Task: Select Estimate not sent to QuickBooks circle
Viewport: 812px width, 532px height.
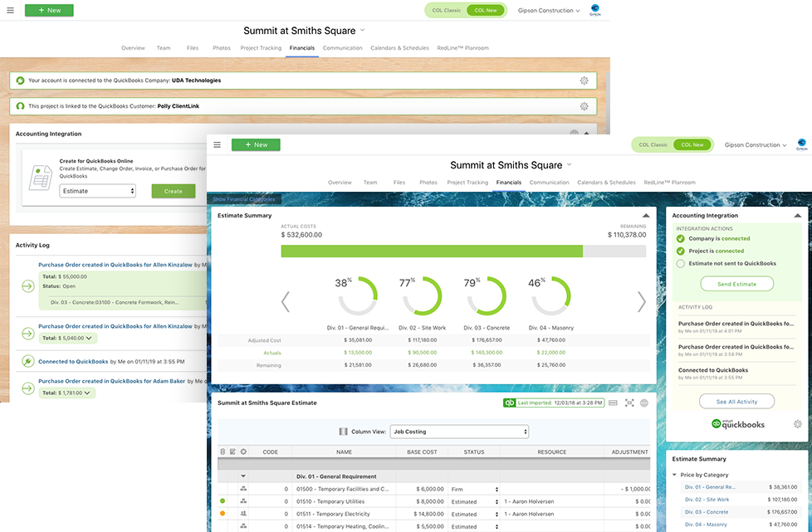Action: click(681, 263)
